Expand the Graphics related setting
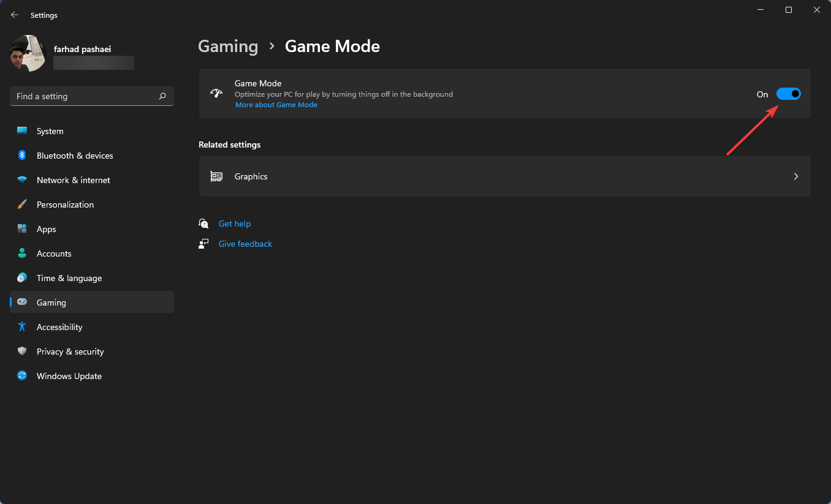 pyautogui.click(x=795, y=176)
